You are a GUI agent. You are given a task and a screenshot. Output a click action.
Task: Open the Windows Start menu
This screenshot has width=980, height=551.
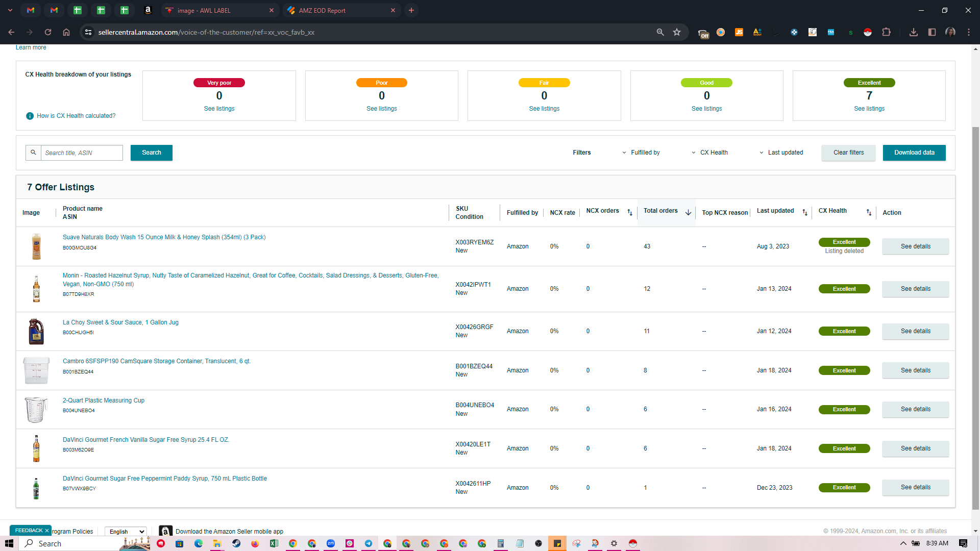coord(9,543)
